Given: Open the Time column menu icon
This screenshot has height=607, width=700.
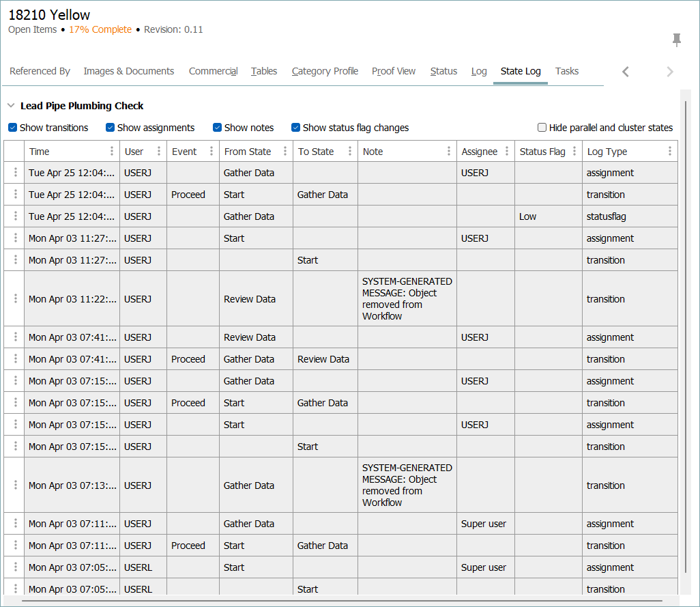Looking at the screenshot, I should [112, 152].
